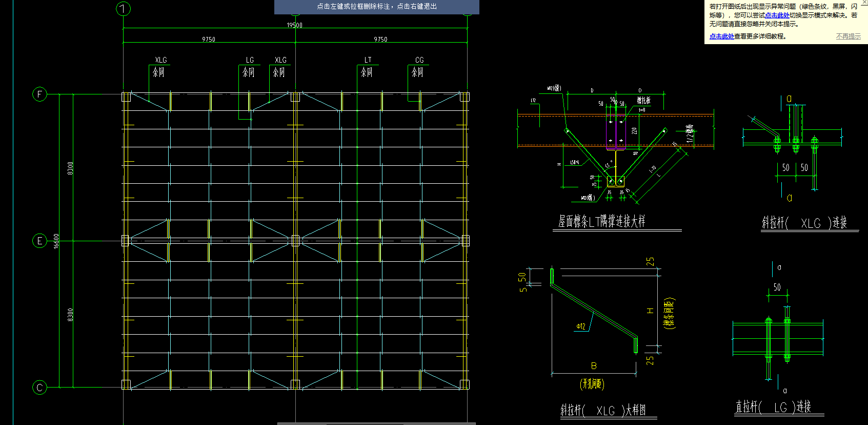This screenshot has height=425, width=868.
Task: Click the axis bubble labeled 1
Action: click(124, 9)
